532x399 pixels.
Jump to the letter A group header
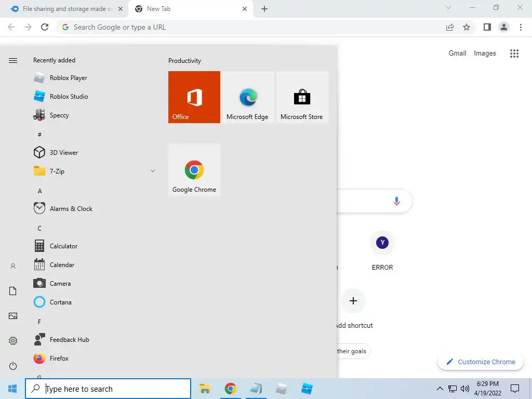click(x=39, y=191)
